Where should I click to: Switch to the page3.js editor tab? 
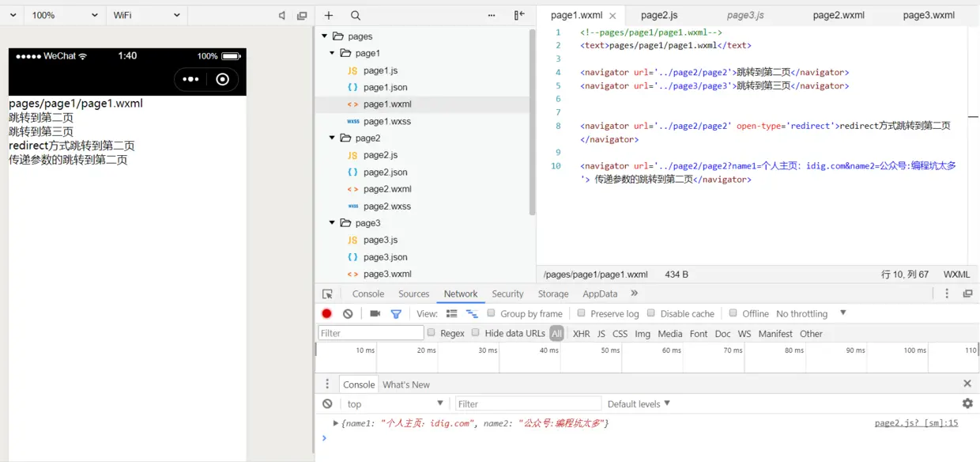[x=745, y=15]
